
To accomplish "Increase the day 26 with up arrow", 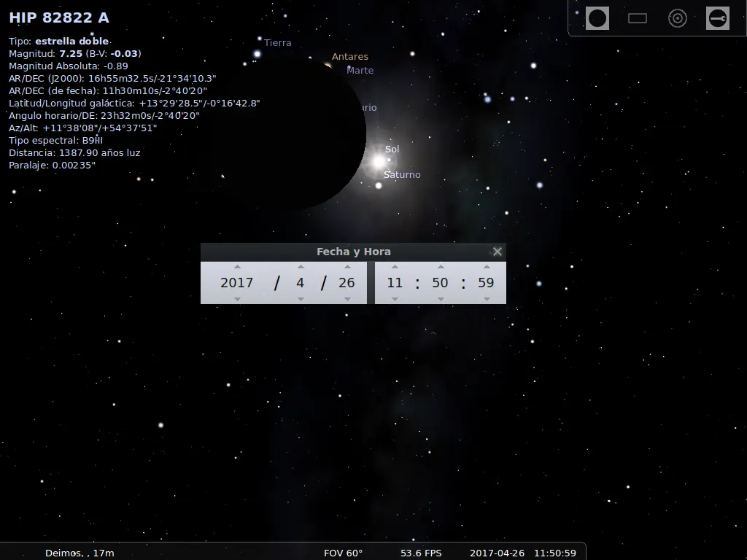I will pyautogui.click(x=347, y=267).
